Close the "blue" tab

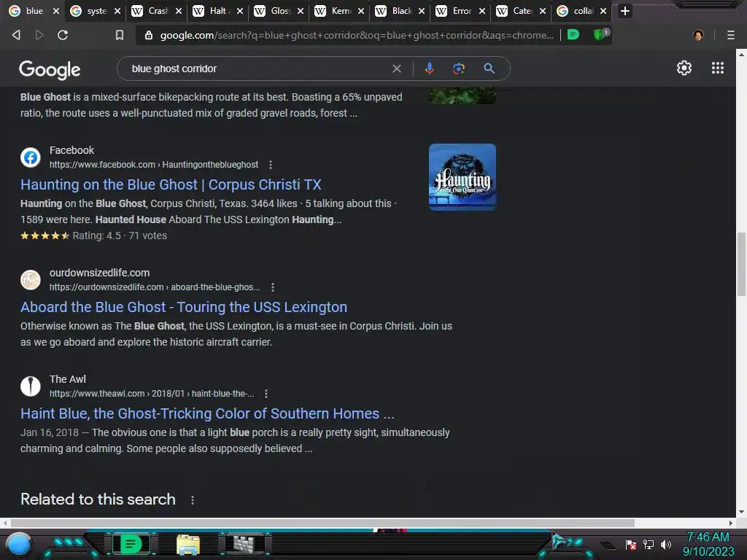[56, 11]
